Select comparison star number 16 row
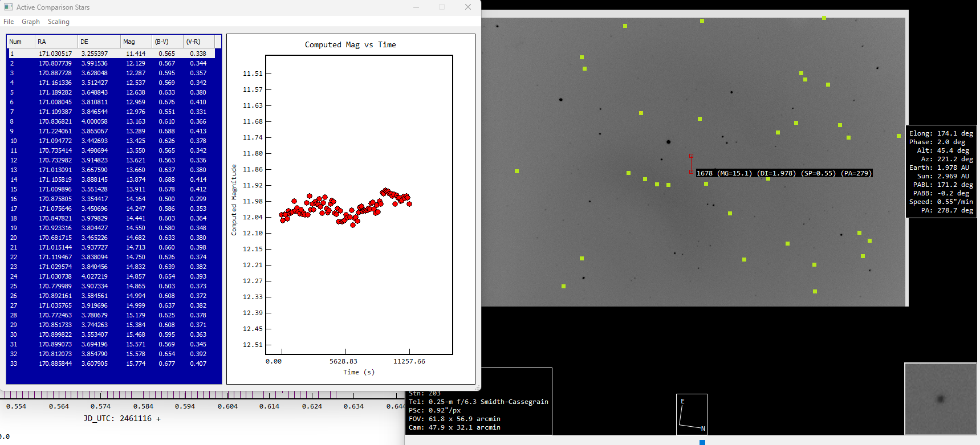 click(111, 199)
